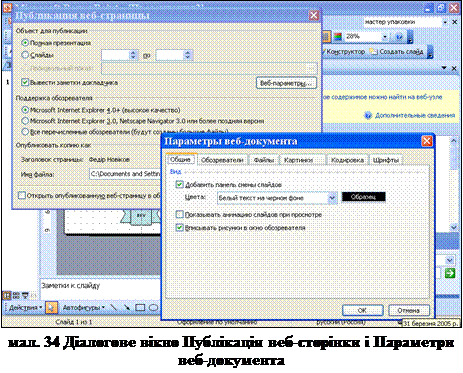Click the Заметки к слайду notes area
The width and height of the screenshot is (463, 373).
100,289
